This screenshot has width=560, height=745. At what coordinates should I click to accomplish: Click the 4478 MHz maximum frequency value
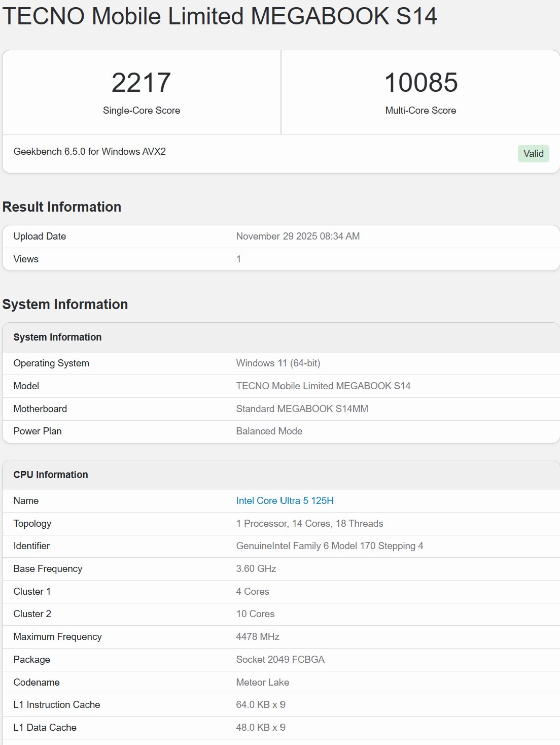258,636
